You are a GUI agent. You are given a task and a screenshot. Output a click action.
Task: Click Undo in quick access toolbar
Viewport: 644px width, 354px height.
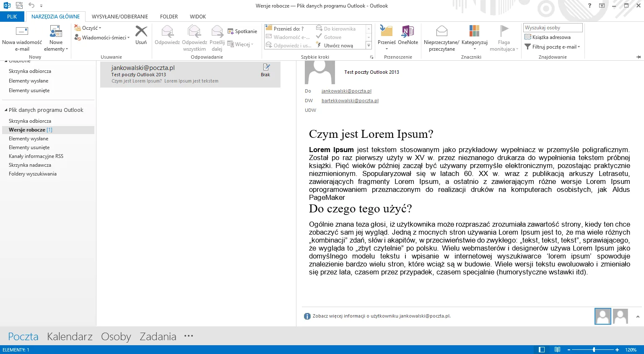coord(31,5)
